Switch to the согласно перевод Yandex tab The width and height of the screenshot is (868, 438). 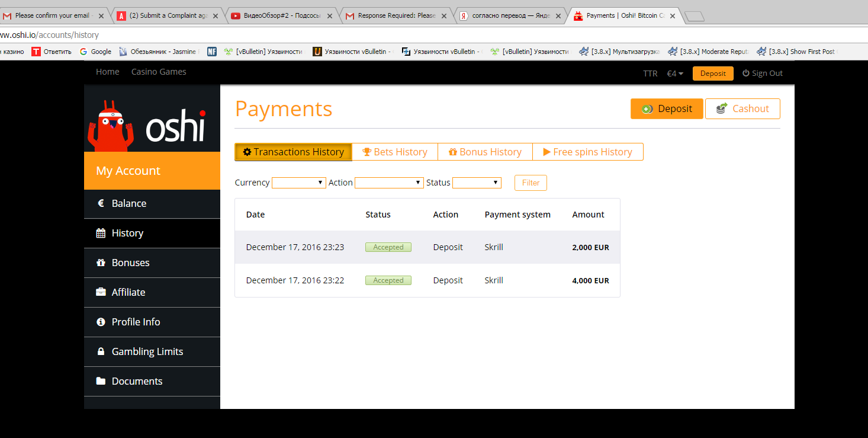pos(510,15)
